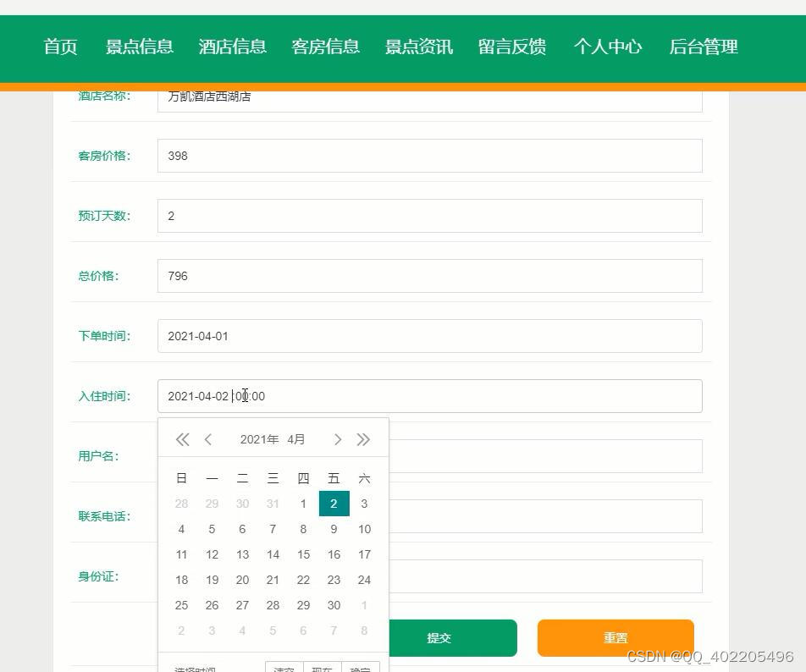
Task: Reset the form with the 重置 button
Action: pos(616,638)
